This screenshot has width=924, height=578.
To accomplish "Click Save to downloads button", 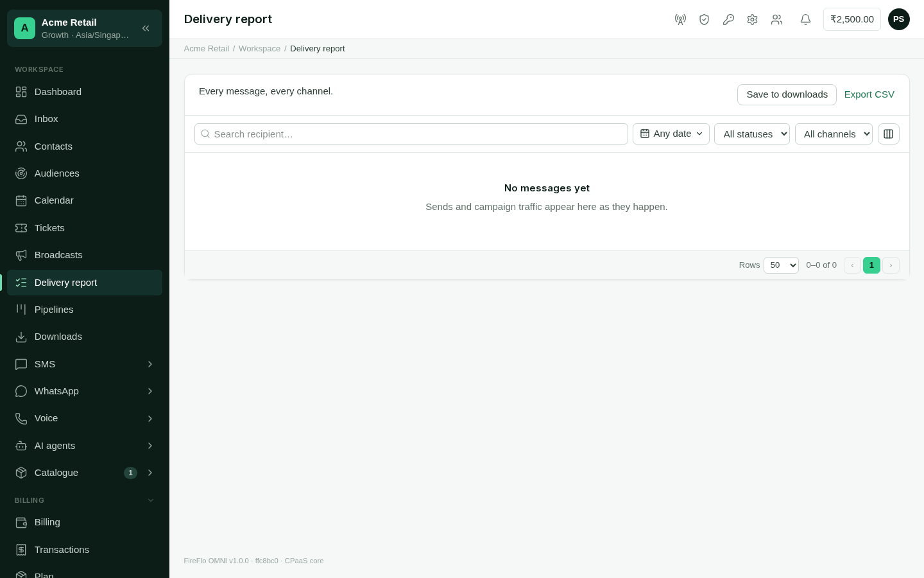I will point(787,94).
